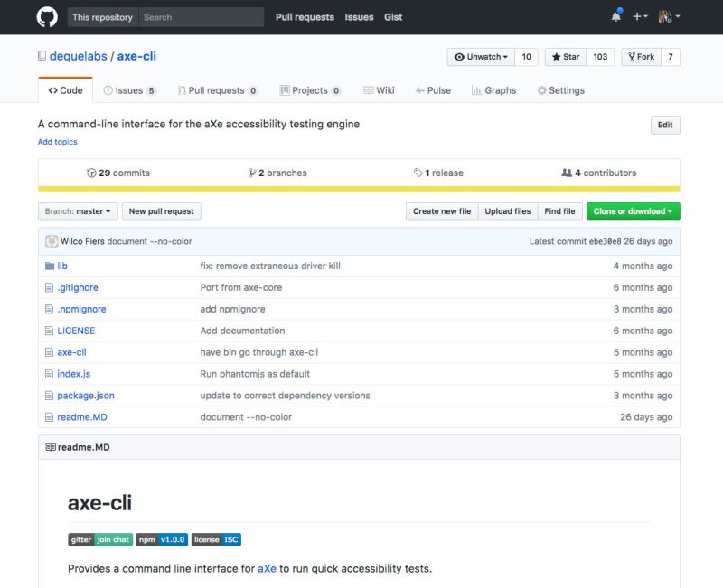The width and height of the screenshot is (723, 588).
Task: Click the yellow language statistics bar
Action: click(x=361, y=186)
